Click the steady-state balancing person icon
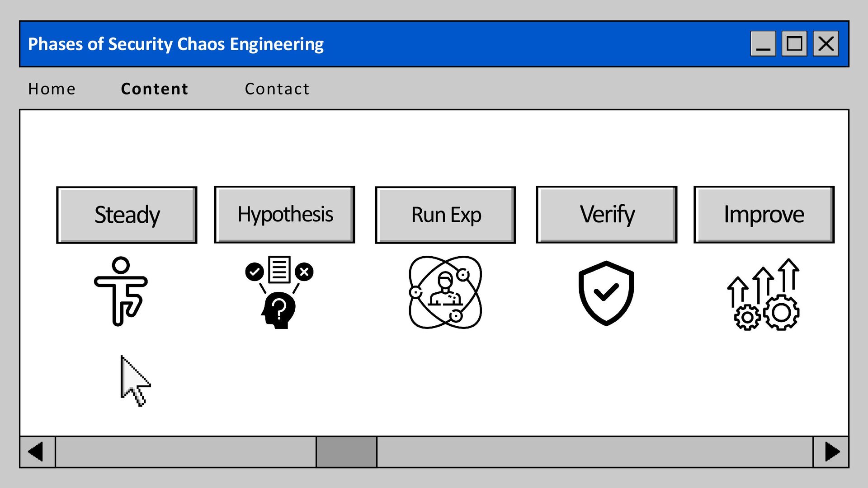Screen dimensions: 868x488 [x=121, y=291]
